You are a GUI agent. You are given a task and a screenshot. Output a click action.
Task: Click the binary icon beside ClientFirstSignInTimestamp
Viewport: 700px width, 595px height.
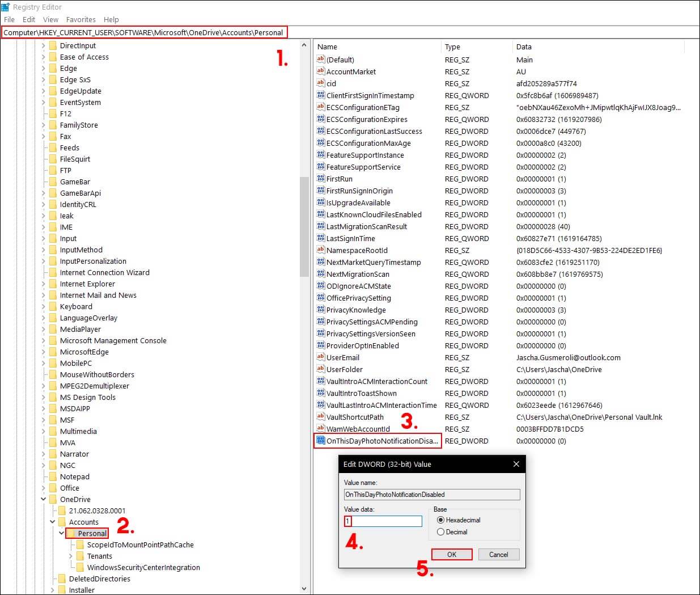click(x=321, y=95)
